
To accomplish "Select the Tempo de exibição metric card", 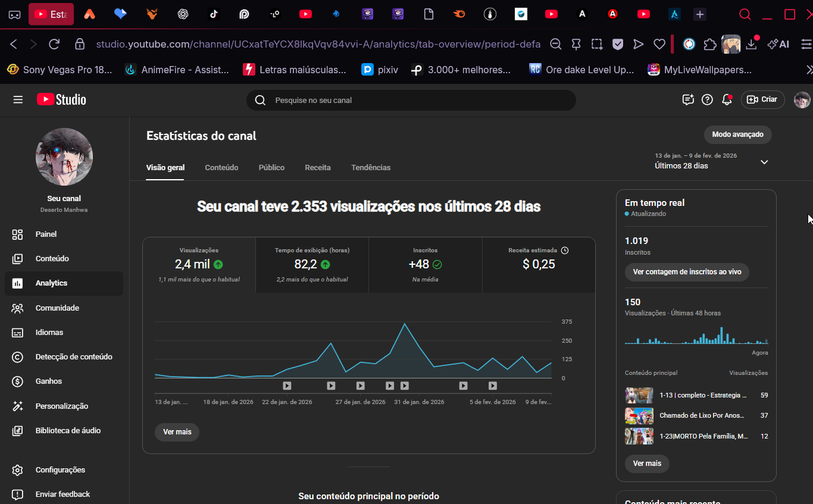I will tap(312, 265).
